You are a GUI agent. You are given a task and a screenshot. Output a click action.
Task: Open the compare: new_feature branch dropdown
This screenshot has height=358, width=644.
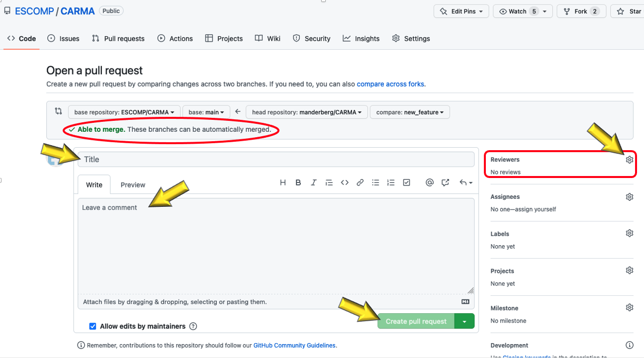409,112
